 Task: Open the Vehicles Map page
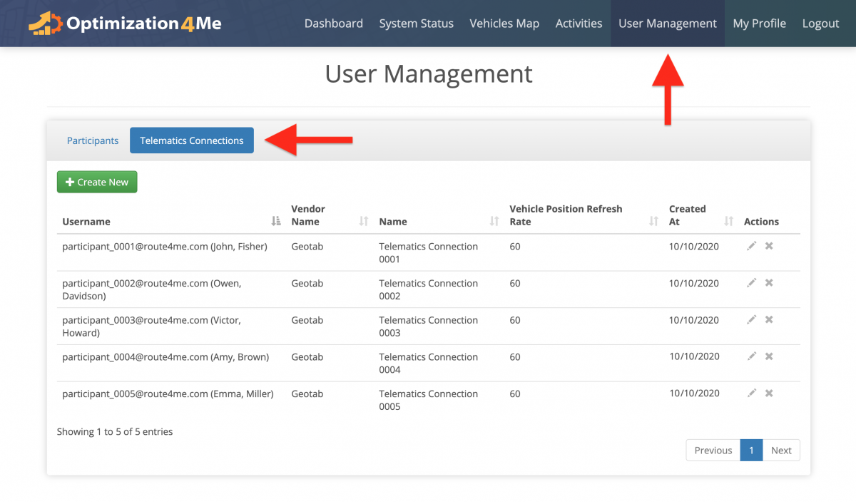504,24
